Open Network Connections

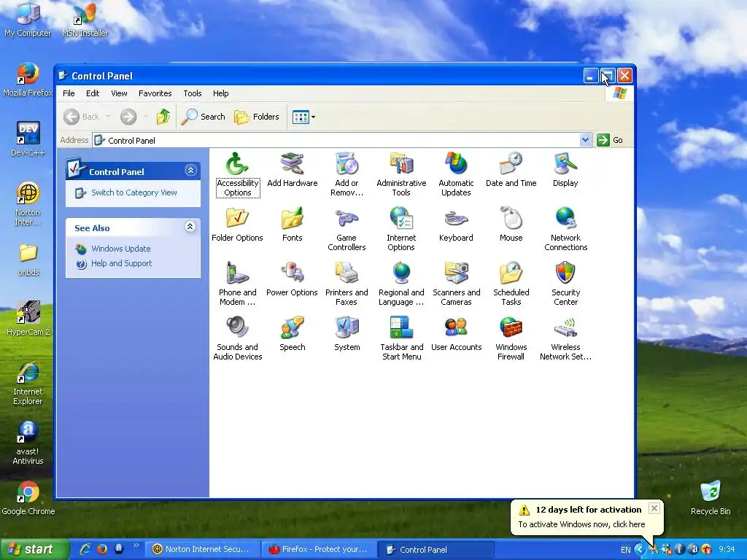(565, 229)
